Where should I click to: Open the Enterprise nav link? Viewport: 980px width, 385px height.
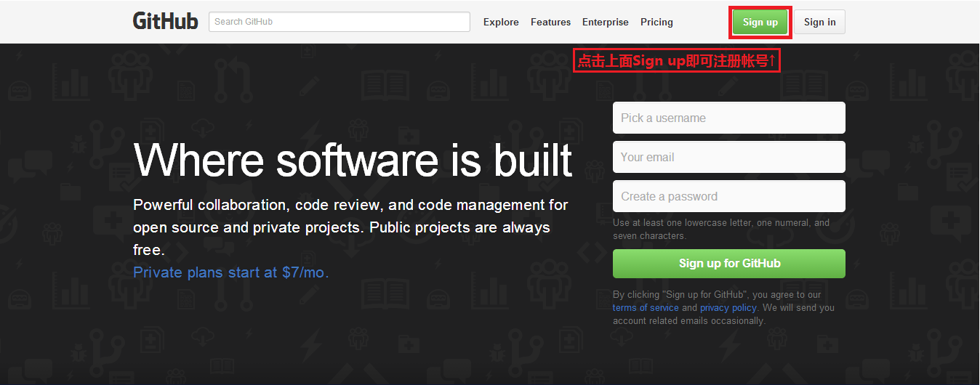pyautogui.click(x=605, y=22)
